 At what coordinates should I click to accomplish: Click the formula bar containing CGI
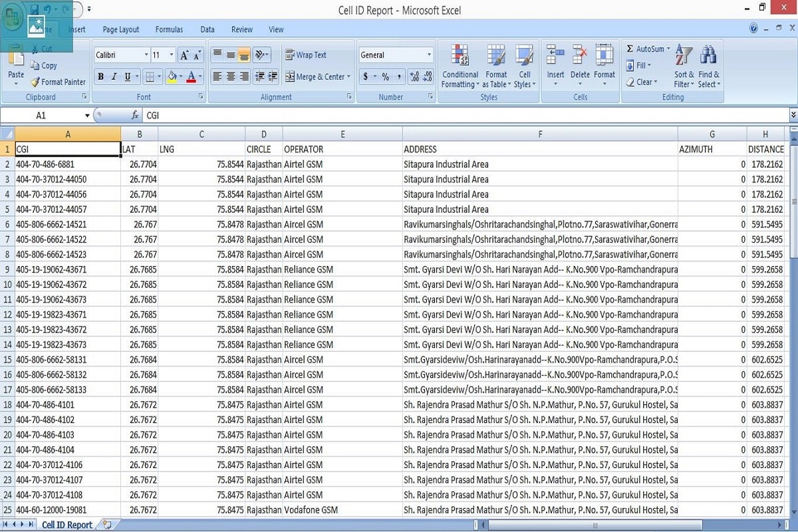465,115
